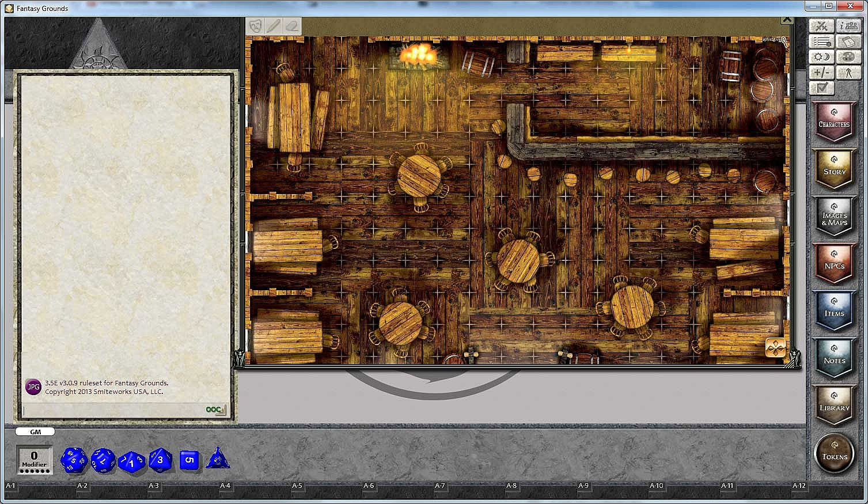Close the tavern map window
This screenshot has height=504, width=868.
click(x=787, y=20)
